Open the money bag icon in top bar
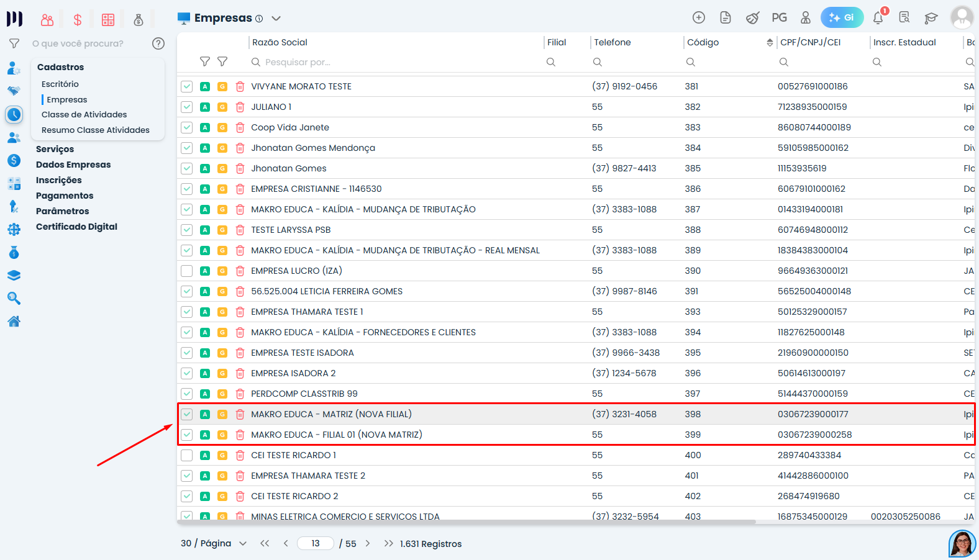This screenshot has height=560, width=979. pyautogui.click(x=139, y=20)
